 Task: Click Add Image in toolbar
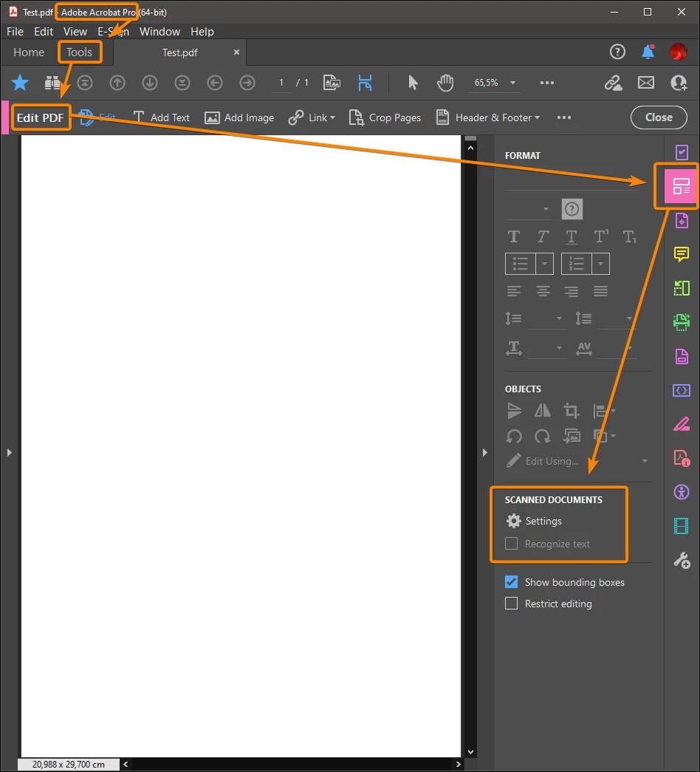239,117
